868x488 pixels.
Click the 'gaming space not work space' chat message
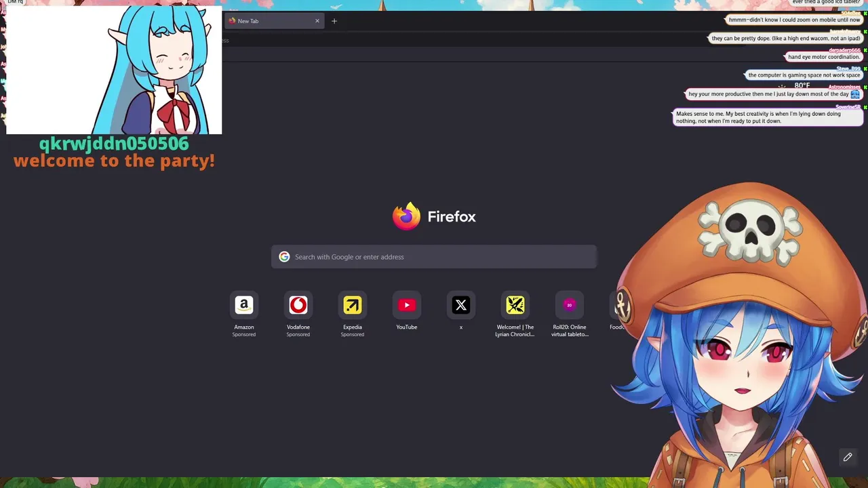804,75
